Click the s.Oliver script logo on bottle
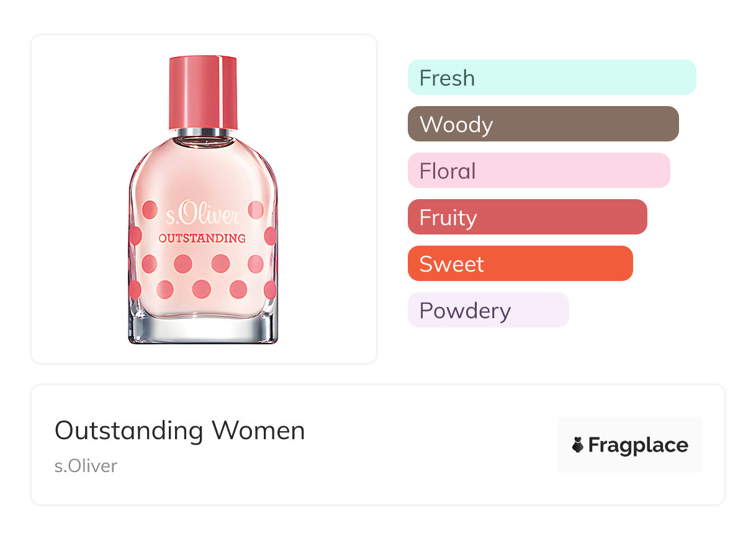 coord(202,215)
